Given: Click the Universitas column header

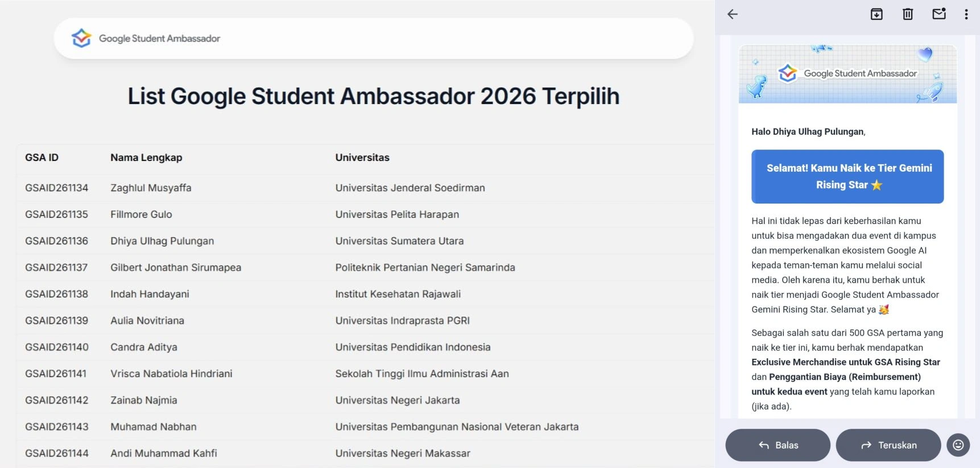Looking at the screenshot, I should point(362,158).
